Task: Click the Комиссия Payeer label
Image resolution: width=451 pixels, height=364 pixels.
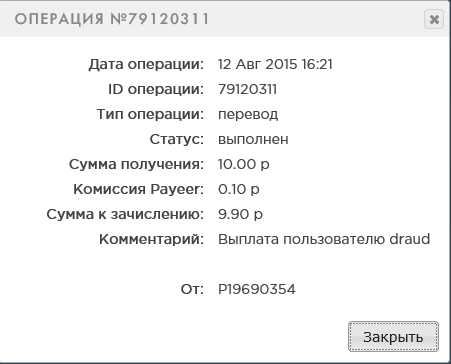Action: pyautogui.click(x=138, y=189)
